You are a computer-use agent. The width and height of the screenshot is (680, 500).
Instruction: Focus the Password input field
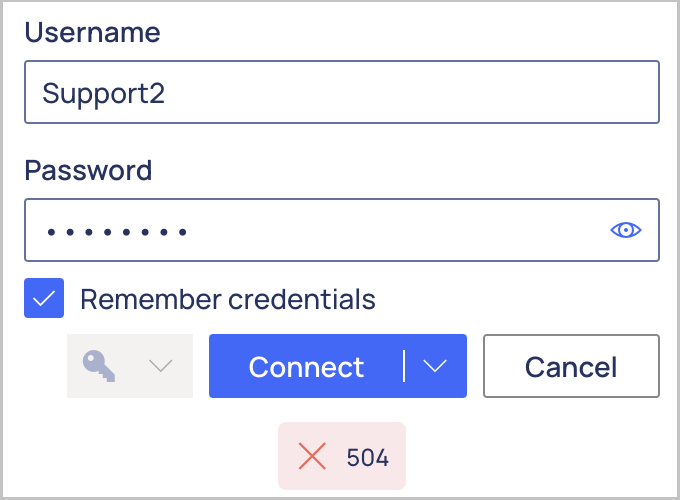(342, 230)
